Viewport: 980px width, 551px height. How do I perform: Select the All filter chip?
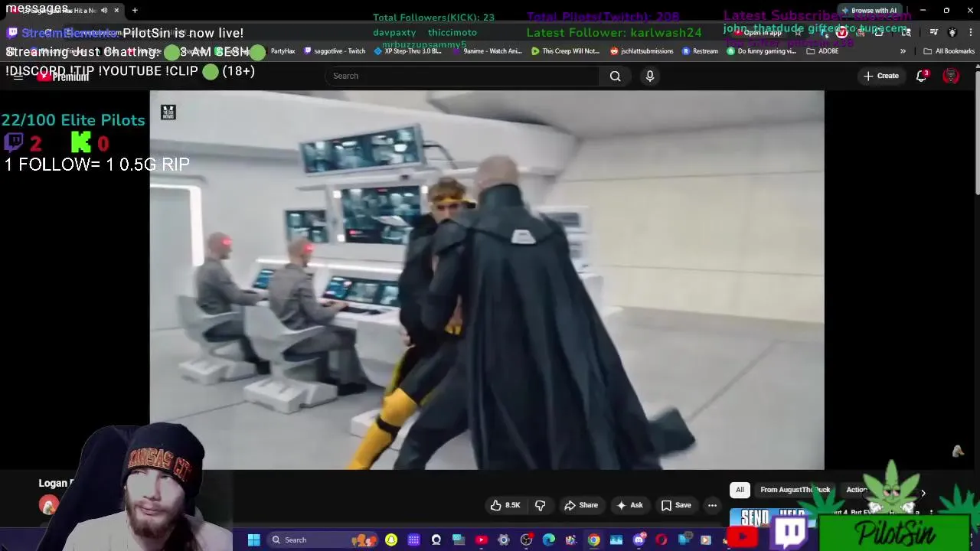coord(740,490)
